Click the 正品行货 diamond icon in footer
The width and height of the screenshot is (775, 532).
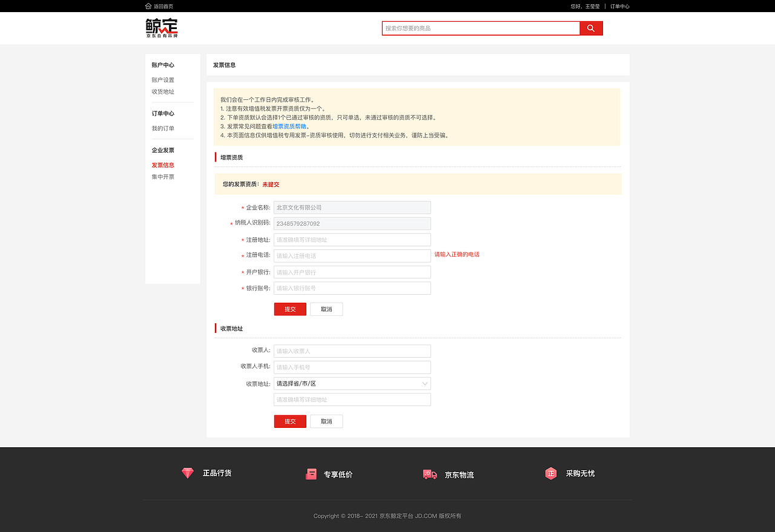tap(187, 473)
